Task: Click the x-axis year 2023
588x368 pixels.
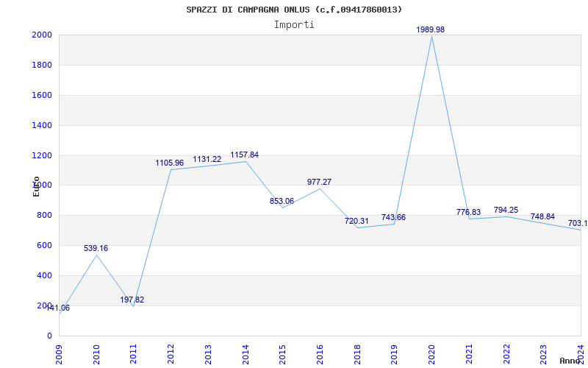Action: 543,355
